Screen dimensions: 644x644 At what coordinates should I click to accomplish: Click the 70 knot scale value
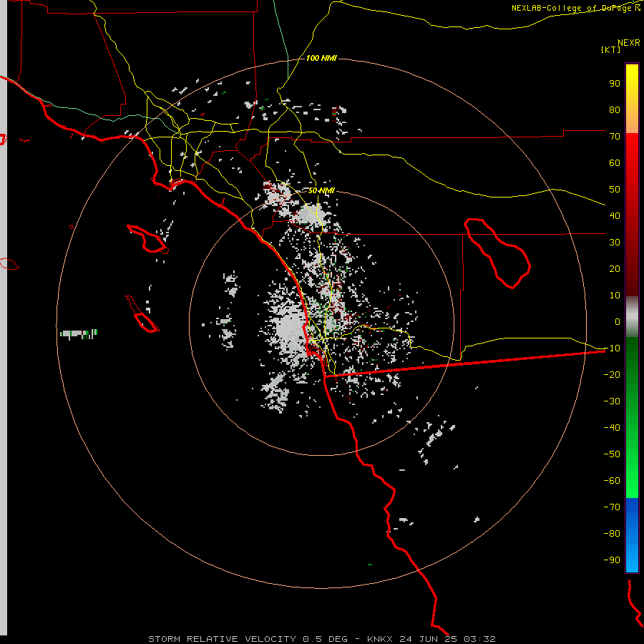tap(615, 137)
